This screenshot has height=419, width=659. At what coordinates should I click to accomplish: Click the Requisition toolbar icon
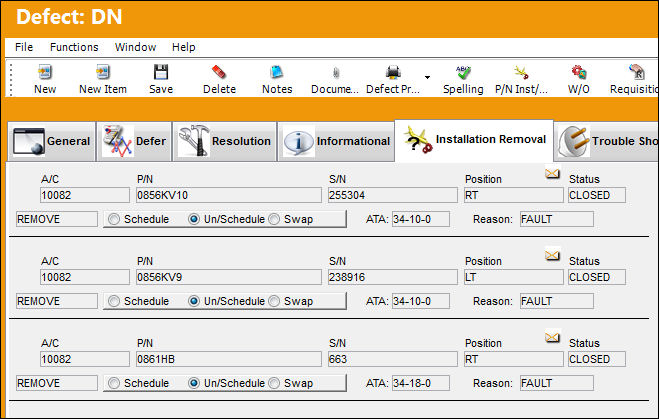click(636, 72)
